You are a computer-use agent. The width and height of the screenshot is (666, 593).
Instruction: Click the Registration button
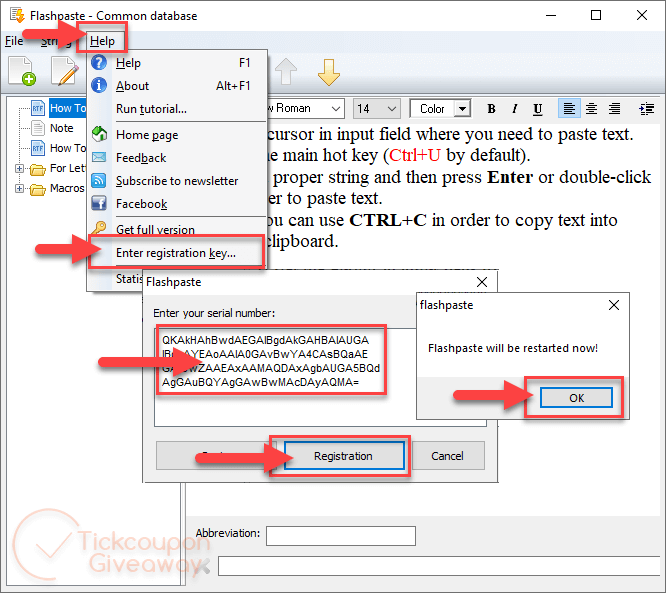344,456
